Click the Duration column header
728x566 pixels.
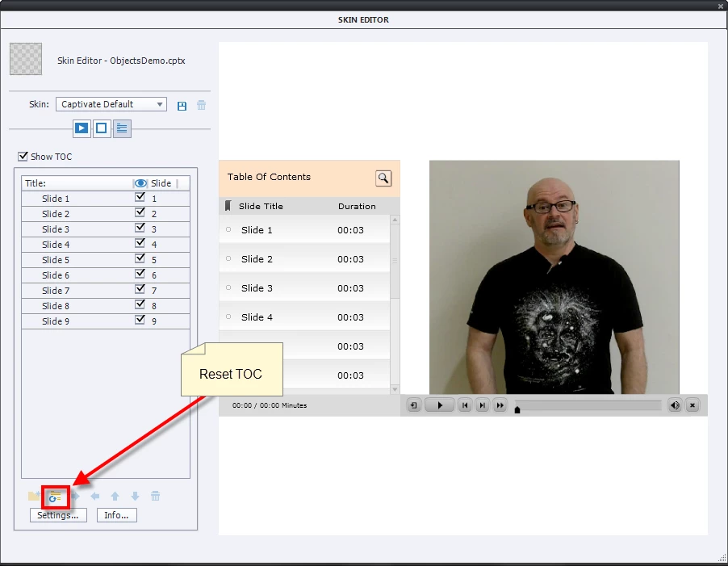pyautogui.click(x=357, y=206)
